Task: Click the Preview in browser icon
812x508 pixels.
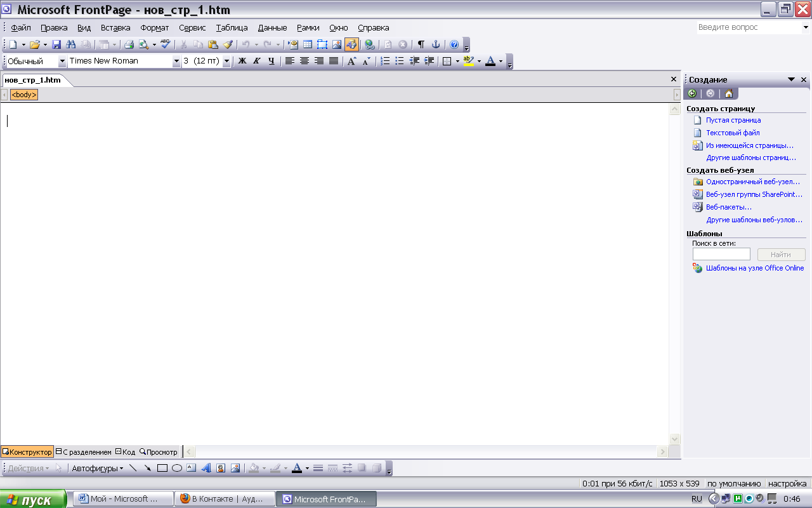Action: point(144,44)
